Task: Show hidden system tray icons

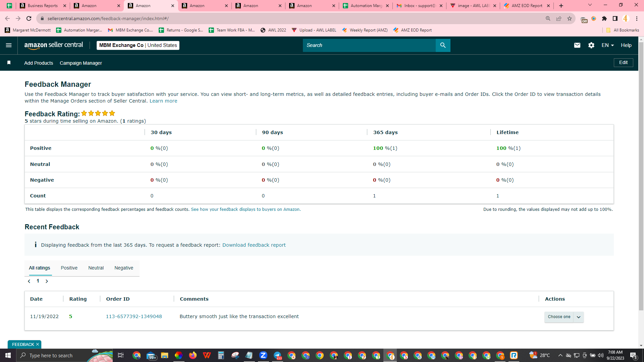Action: (560, 355)
